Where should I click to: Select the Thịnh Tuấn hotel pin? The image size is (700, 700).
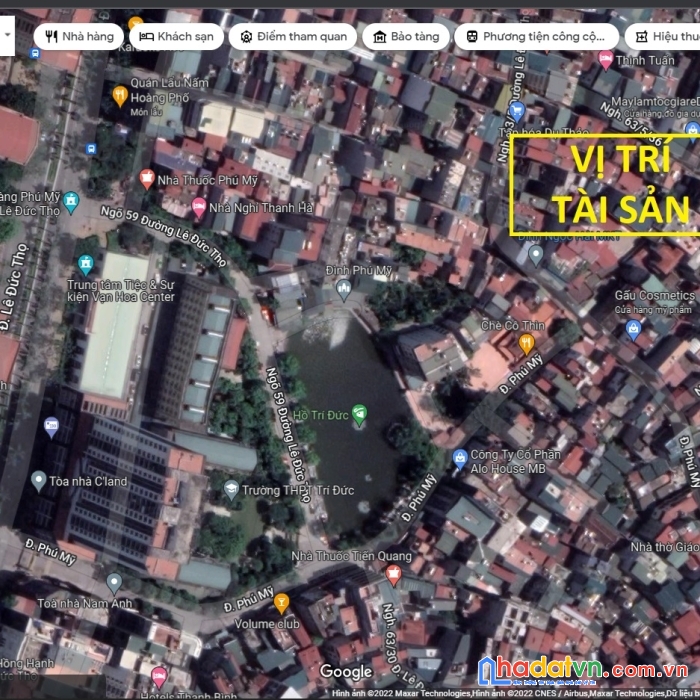click(x=605, y=59)
